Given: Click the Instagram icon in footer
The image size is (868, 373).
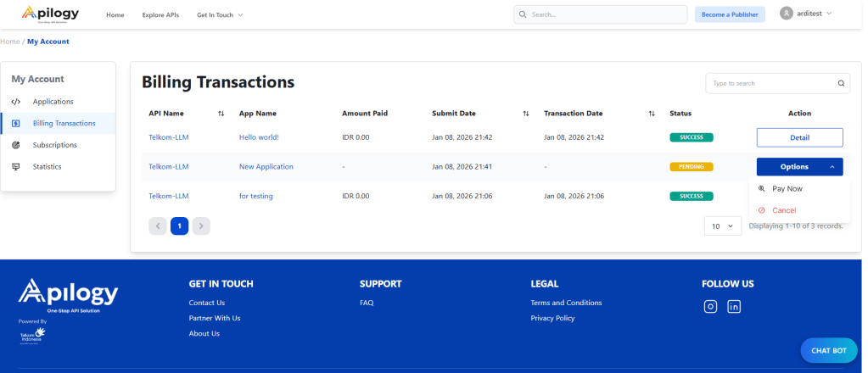Looking at the screenshot, I should coord(711,307).
